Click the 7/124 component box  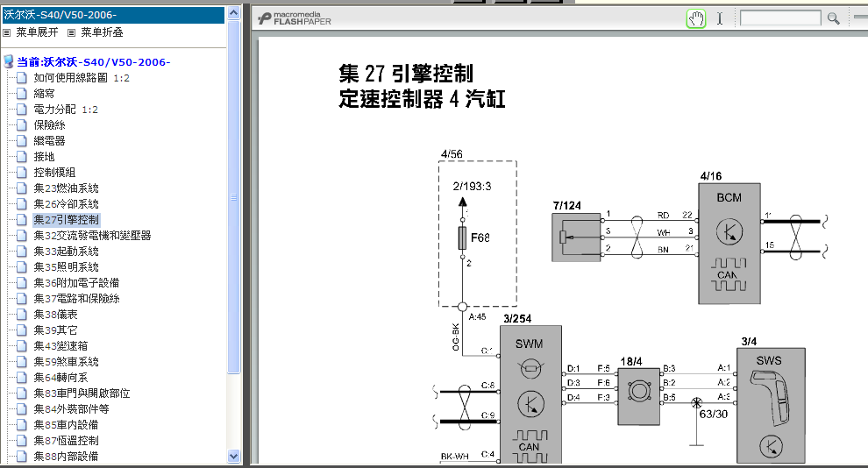pos(576,238)
